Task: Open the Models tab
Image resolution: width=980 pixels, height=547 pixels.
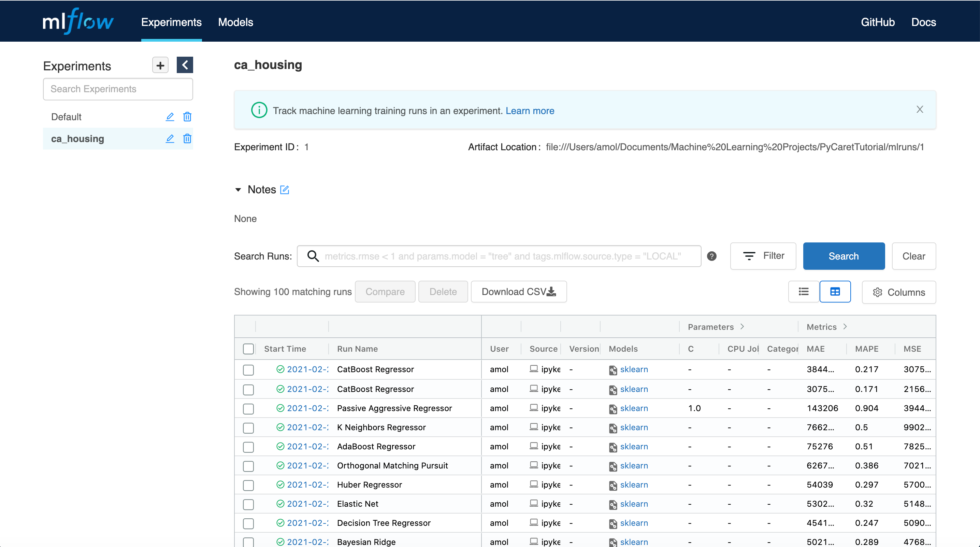Action: coord(236,22)
